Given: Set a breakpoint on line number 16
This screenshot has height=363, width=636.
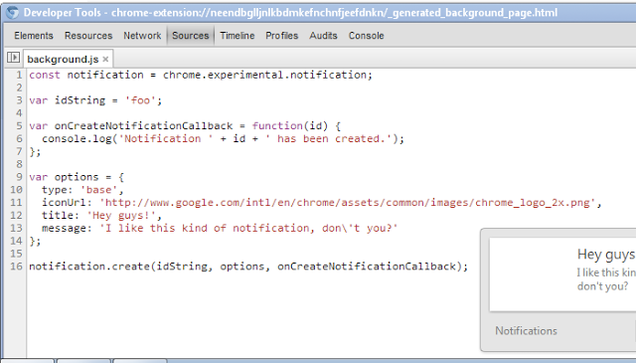Looking at the screenshot, I should point(16,266).
